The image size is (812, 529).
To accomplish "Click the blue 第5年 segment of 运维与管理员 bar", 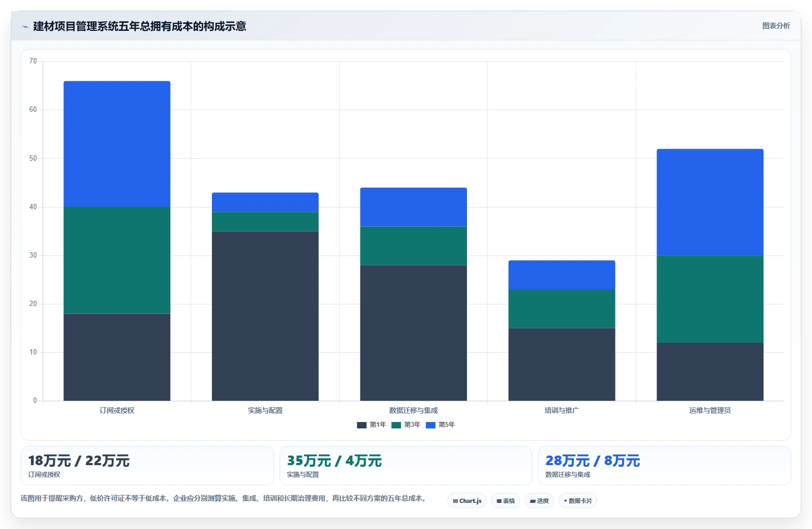I will pos(710,202).
